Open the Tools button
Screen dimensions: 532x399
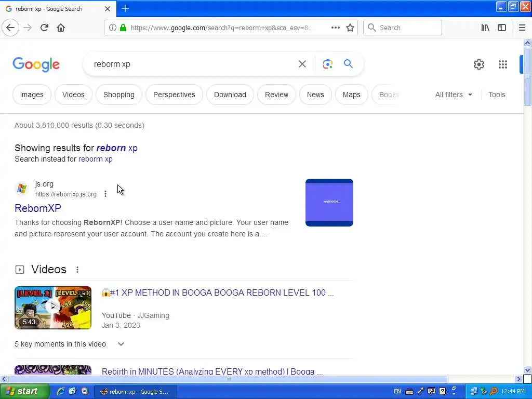[x=497, y=95]
